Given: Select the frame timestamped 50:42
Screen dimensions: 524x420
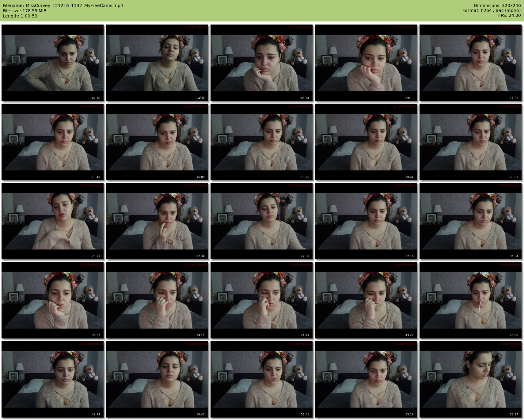Looking at the screenshot, I should (x=157, y=379).
